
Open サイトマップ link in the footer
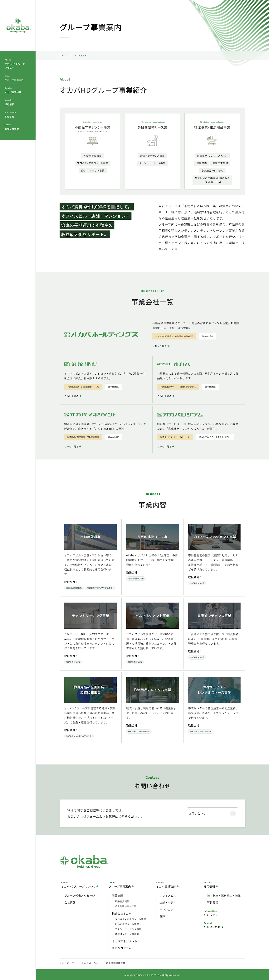[x=67, y=963]
